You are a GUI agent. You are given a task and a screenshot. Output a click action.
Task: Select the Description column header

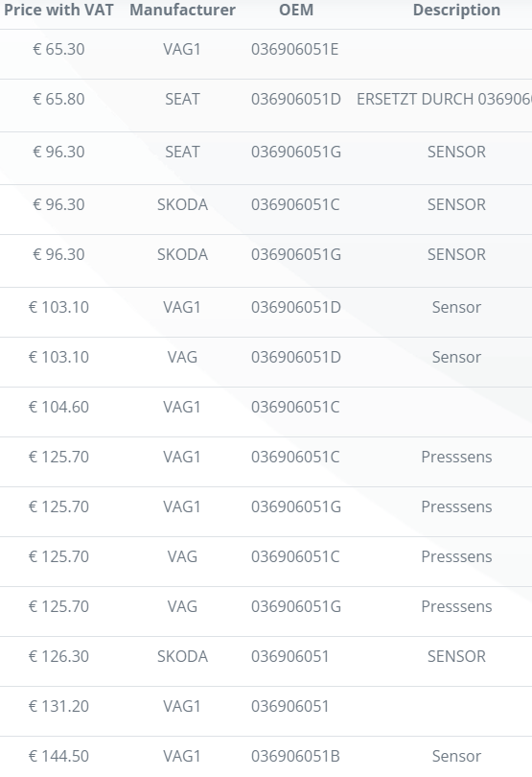pyautogui.click(x=456, y=10)
